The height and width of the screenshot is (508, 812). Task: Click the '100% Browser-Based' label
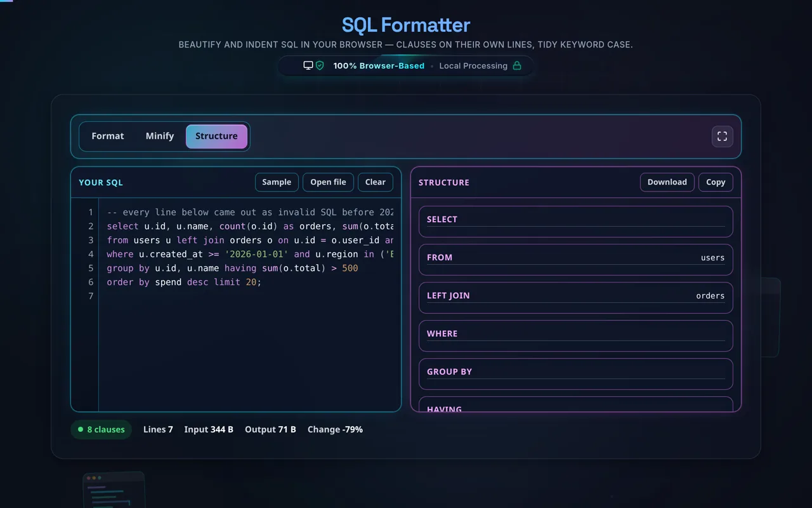pos(379,65)
